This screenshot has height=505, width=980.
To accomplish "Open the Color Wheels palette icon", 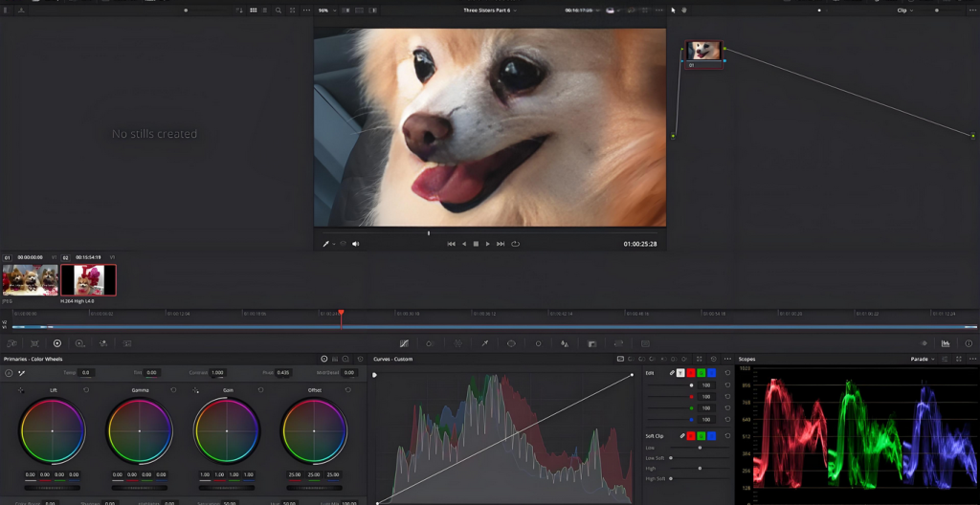I will tap(57, 343).
